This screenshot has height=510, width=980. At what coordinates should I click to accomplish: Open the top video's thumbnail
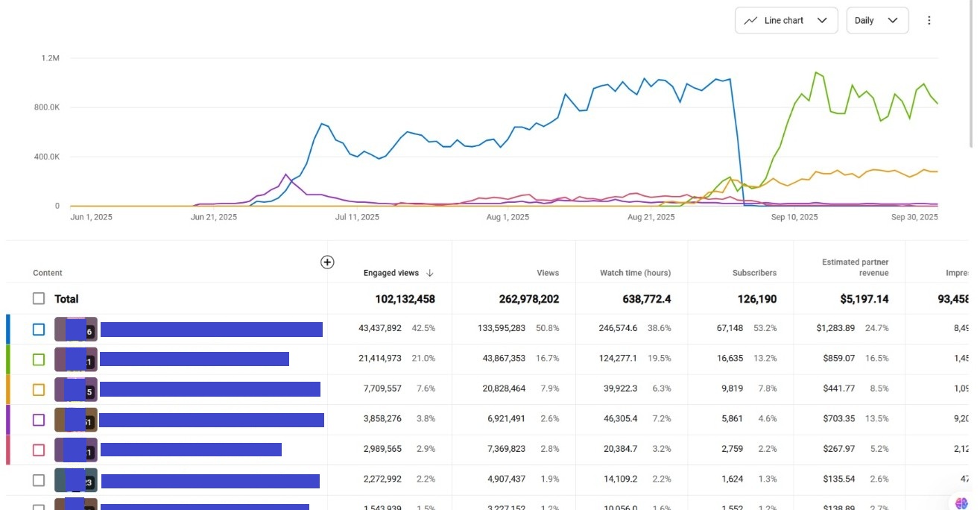coord(75,328)
